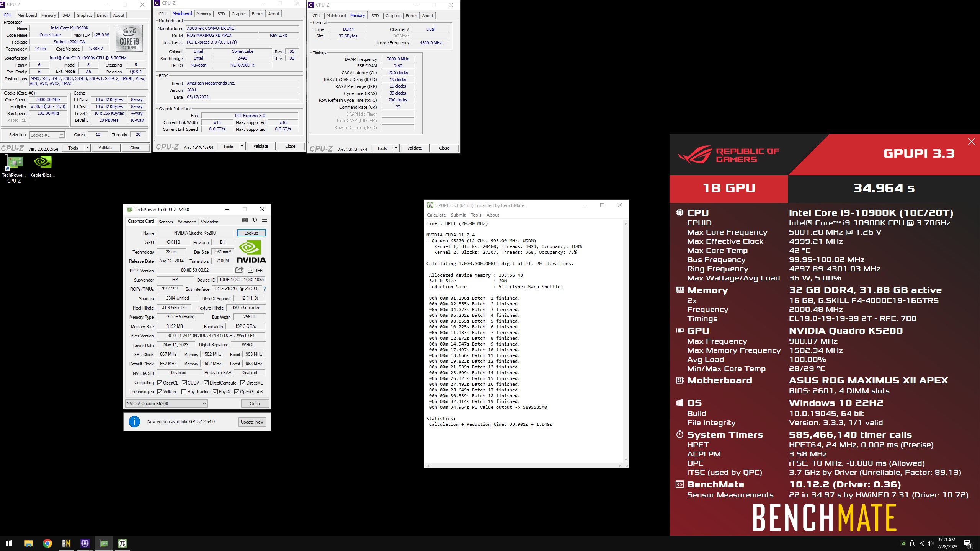
Task: Open the GPU-Z hamburger menu icon
Action: (265, 220)
